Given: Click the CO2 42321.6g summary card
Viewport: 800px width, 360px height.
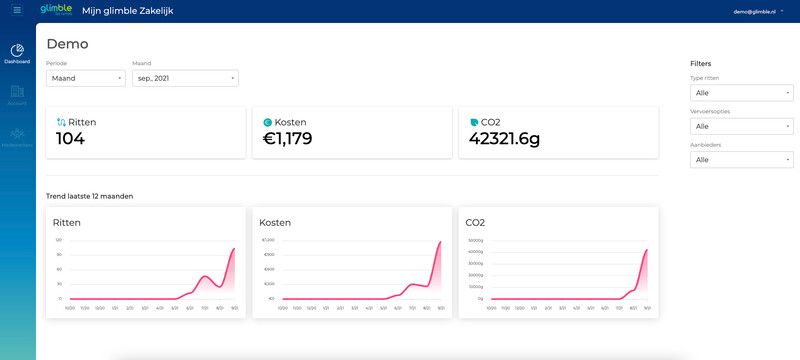Looking at the screenshot, I should click(559, 133).
